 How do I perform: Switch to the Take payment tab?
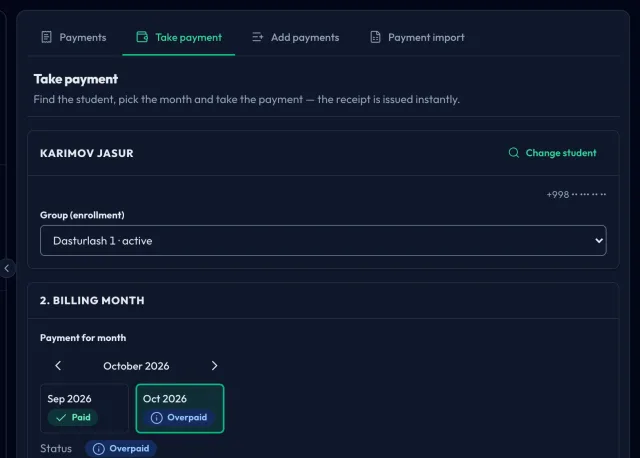[179, 38]
